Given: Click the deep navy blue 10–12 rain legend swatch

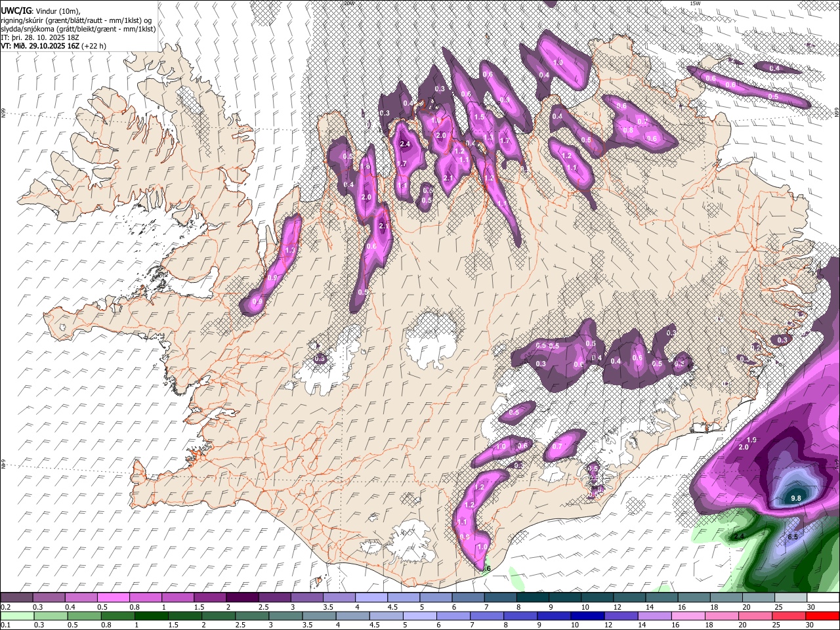Looking at the screenshot, I should coord(588,616).
